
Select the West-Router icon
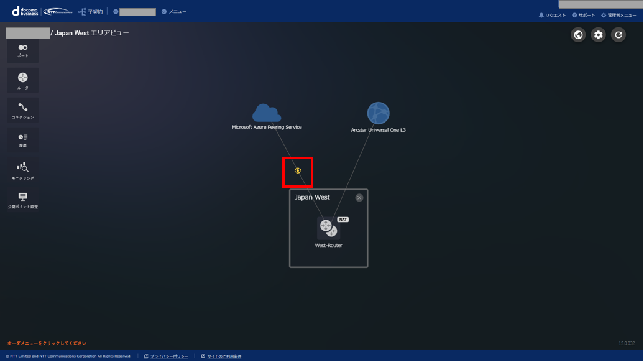point(329,228)
